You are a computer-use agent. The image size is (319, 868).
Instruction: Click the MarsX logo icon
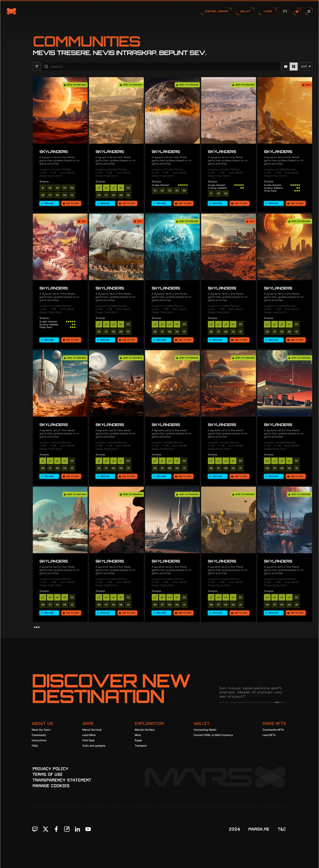pos(11,11)
